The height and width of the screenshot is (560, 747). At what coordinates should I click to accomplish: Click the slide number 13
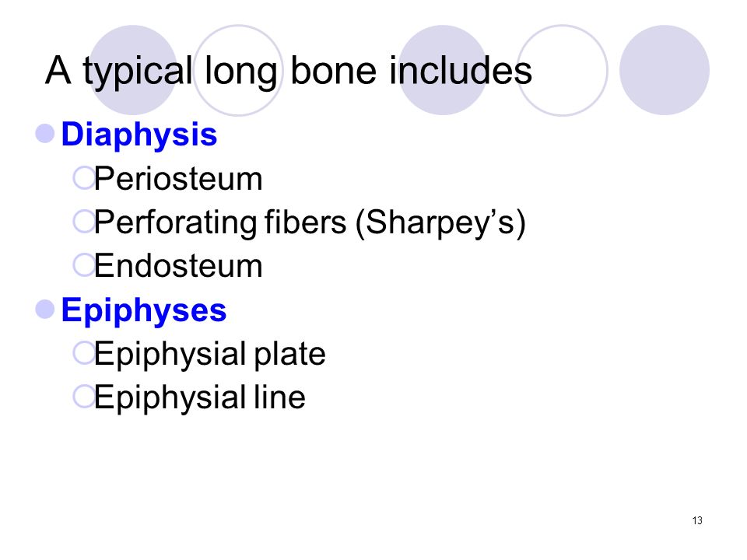[697, 520]
